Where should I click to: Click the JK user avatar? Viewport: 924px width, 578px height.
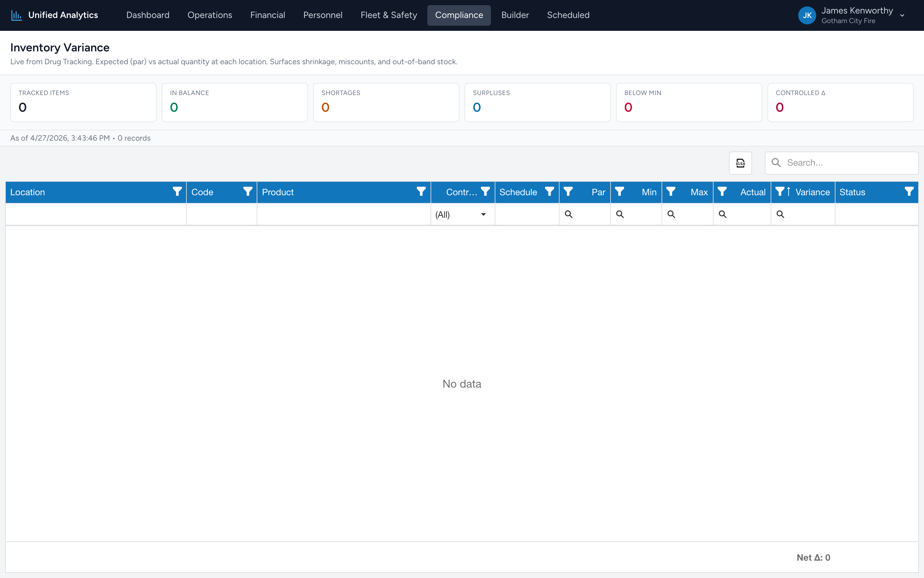click(x=807, y=15)
